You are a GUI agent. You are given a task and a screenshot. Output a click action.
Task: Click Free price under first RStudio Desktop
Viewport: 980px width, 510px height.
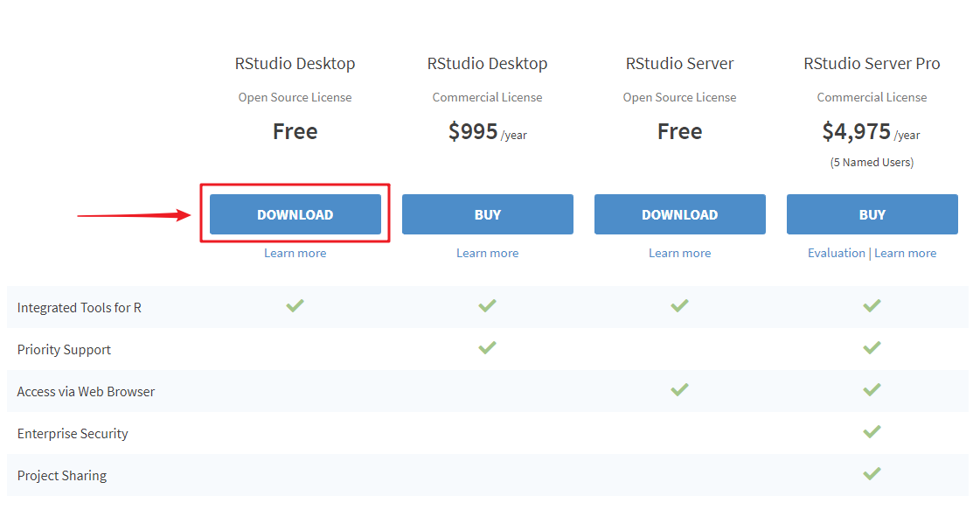click(295, 131)
